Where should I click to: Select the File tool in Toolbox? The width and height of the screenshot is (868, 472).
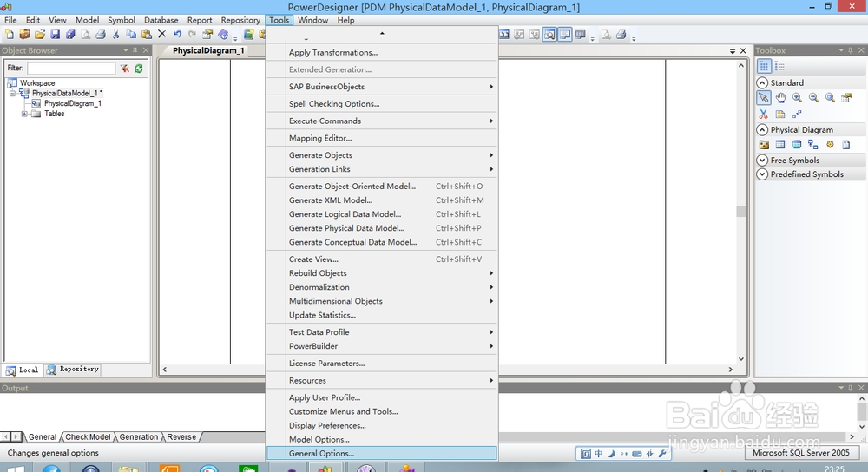(845, 145)
